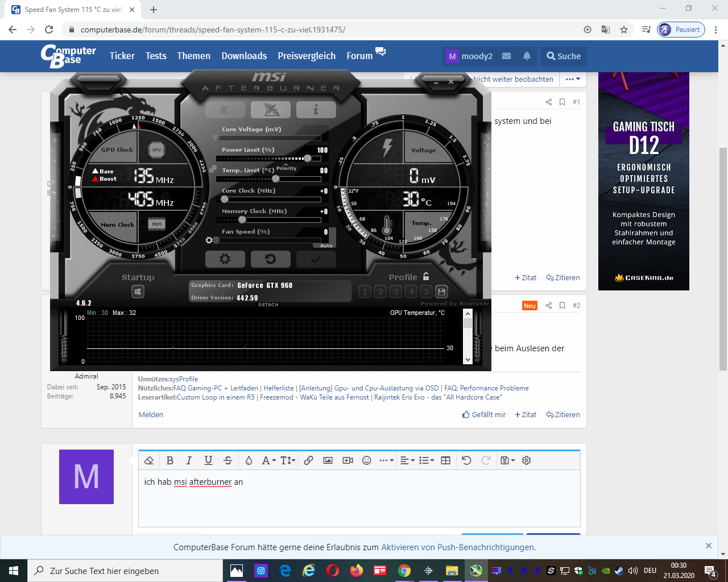The height and width of the screenshot is (582, 728).
Task: Adjust Memory Clock slider handle
Action: pos(242,220)
